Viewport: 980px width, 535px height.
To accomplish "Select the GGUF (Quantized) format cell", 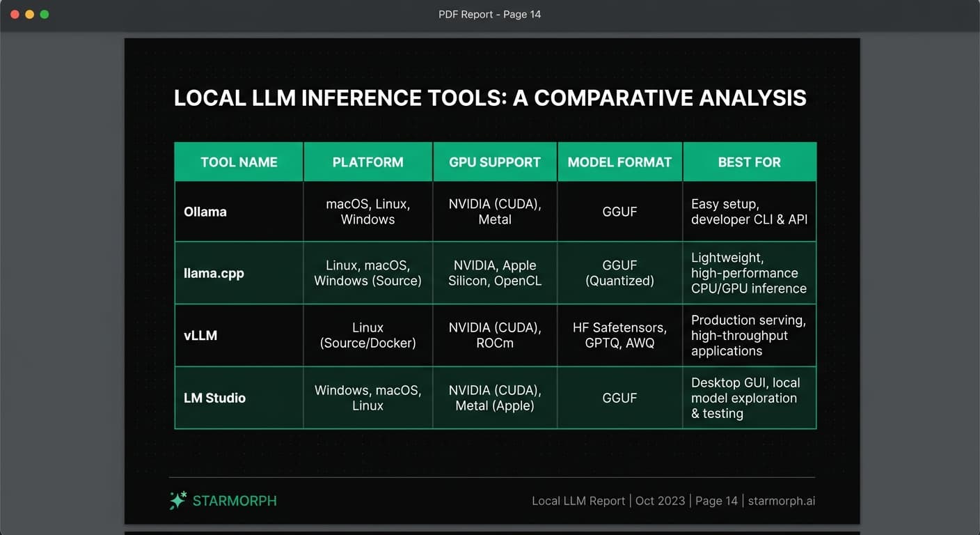I will pyautogui.click(x=619, y=273).
